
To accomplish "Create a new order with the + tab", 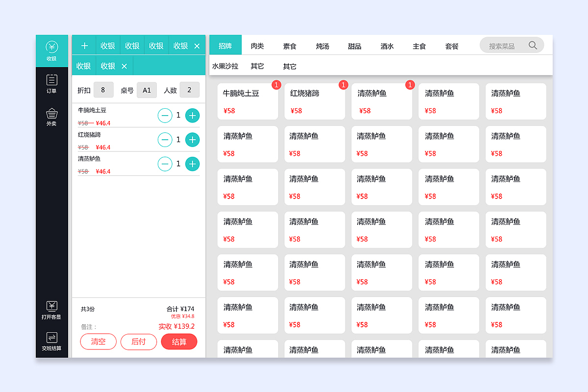I will [x=84, y=45].
